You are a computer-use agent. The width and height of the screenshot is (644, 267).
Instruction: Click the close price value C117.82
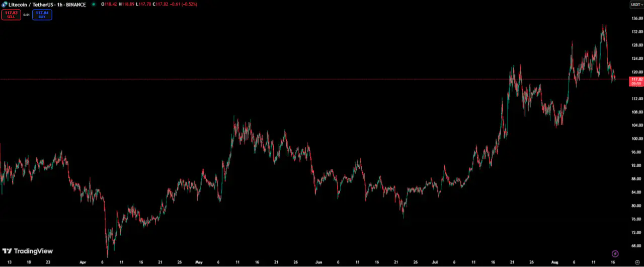[160, 4]
